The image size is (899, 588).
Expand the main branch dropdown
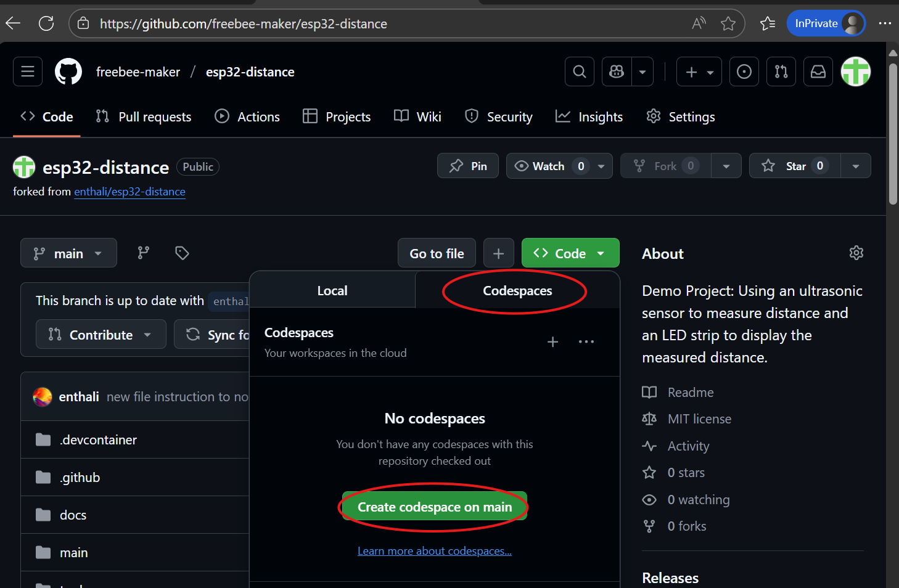click(68, 253)
